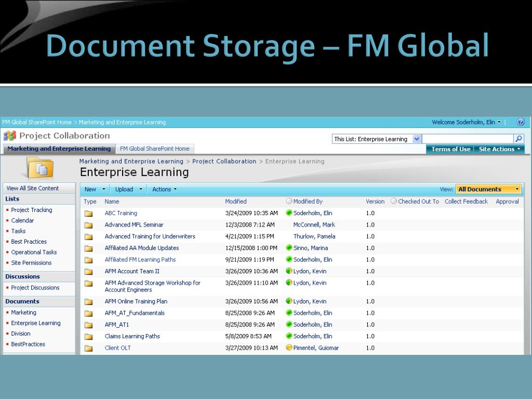Open Advanced Training for Underwriters folder icon
This screenshot has height=399, width=532.
(x=88, y=236)
